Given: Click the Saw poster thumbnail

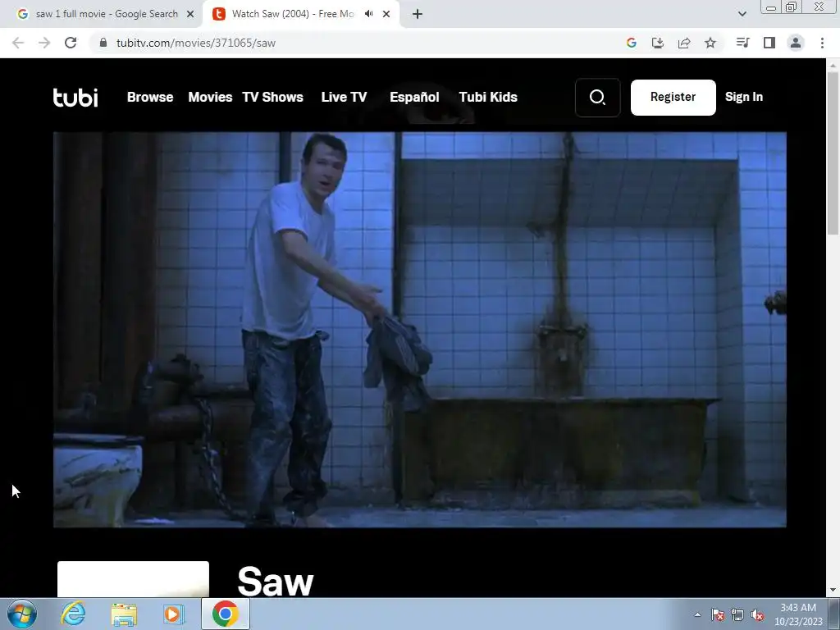Looking at the screenshot, I should coord(133,579).
